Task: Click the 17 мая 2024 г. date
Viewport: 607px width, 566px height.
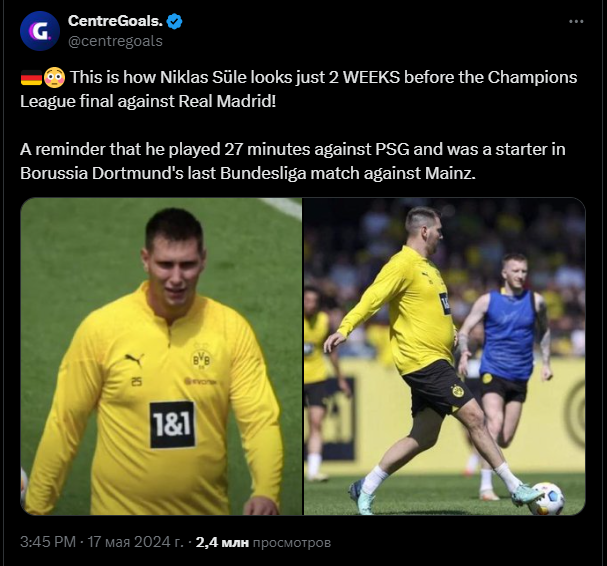Action: [x=136, y=542]
